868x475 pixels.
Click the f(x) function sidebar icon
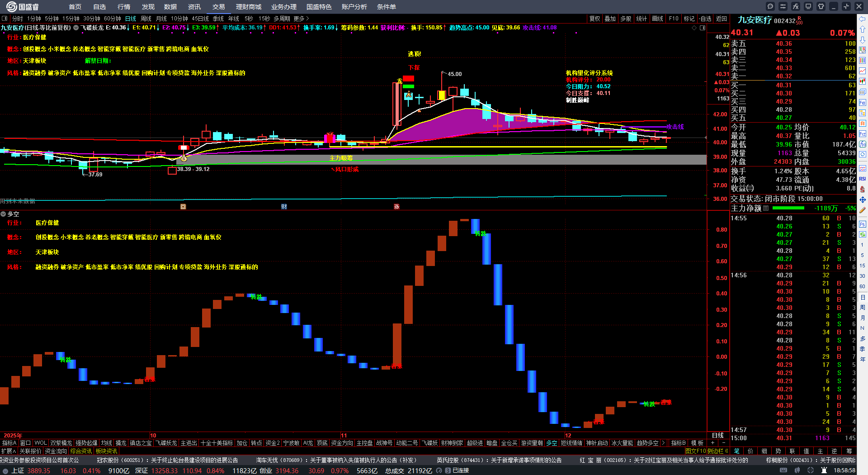point(863,144)
